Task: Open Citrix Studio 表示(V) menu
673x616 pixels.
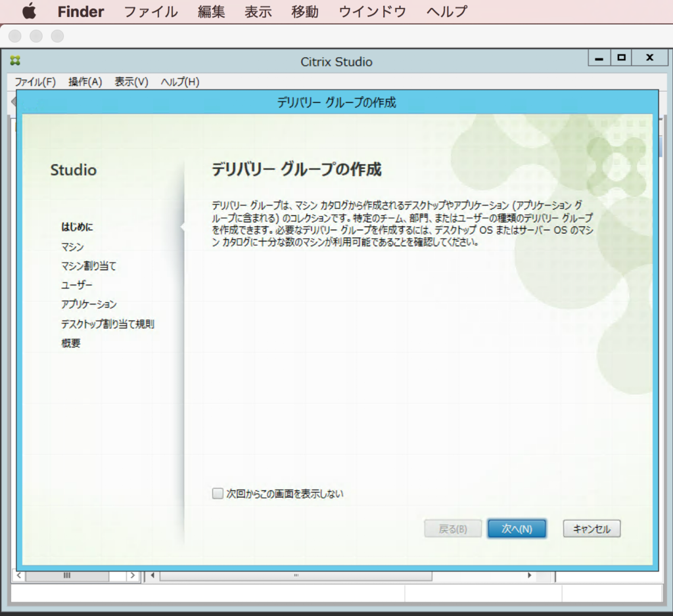Action: [131, 81]
